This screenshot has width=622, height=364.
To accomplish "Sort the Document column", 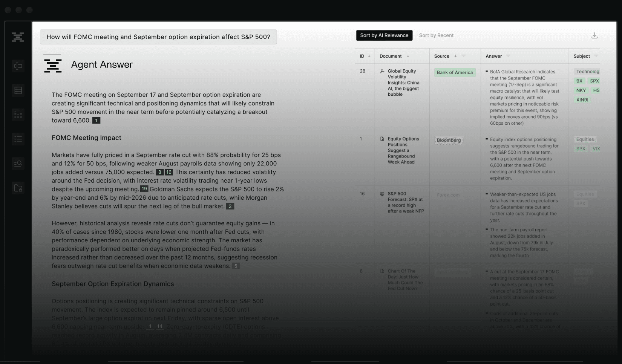I will pyautogui.click(x=408, y=56).
